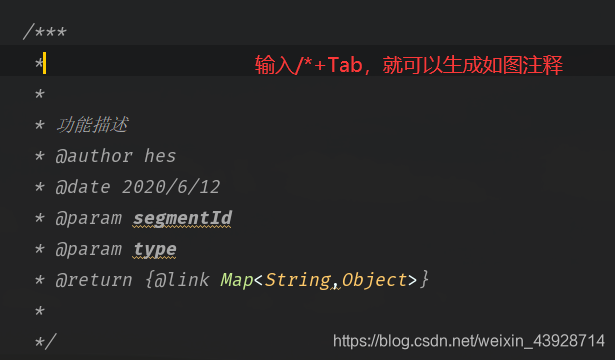Click the first @param tag
Image resolution: width=615 pixels, height=360 pixels.
[89, 218]
